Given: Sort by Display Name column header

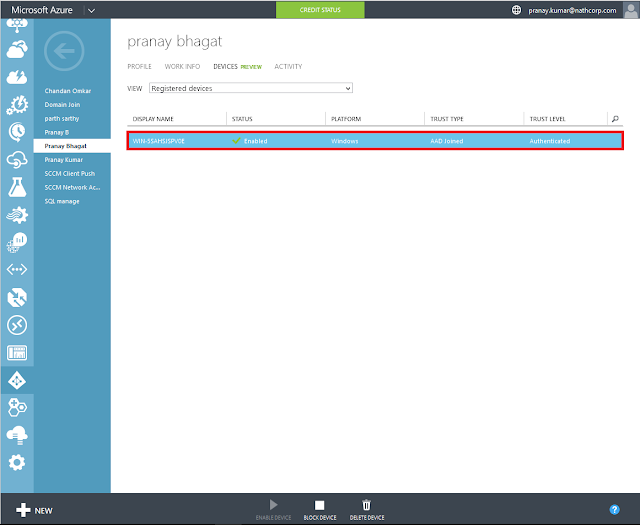Looking at the screenshot, I should click(153, 119).
